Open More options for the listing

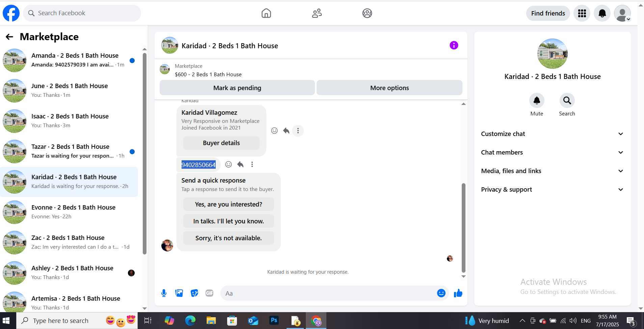click(x=390, y=88)
